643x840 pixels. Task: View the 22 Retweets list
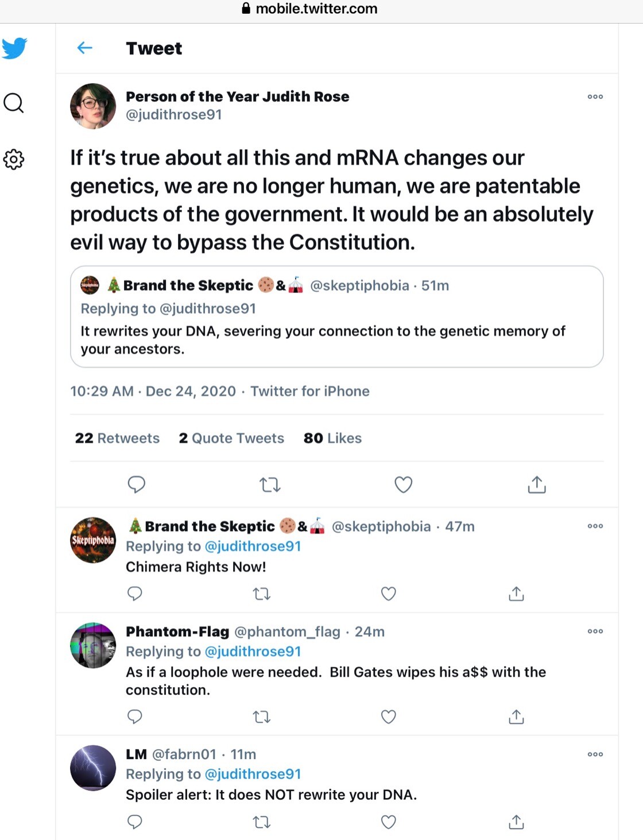[x=117, y=438]
